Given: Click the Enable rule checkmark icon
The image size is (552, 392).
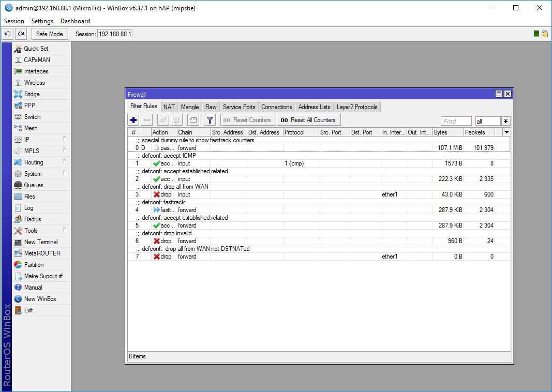Looking at the screenshot, I should [x=163, y=120].
